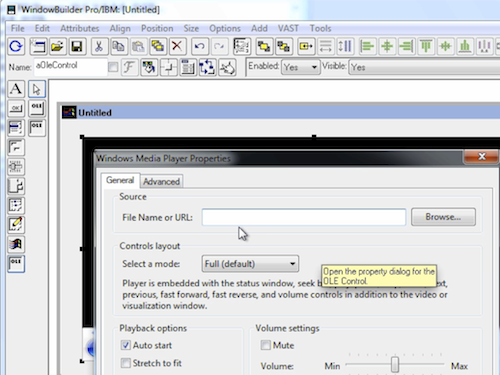Cut selection with the scissors icon
Image resolution: width=500 pixels, height=375 pixels.
coord(99,46)
